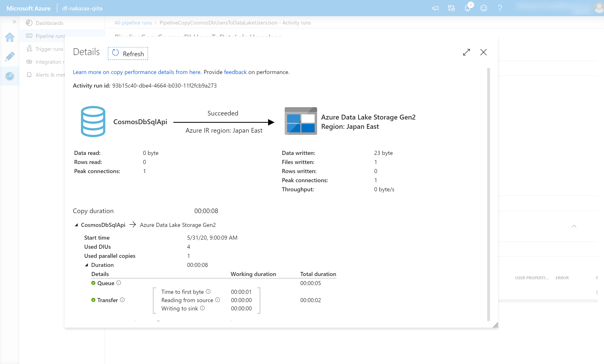Click the Queue total duration 00:00:05
Viewport: 604px width, 364px height.
(x=311, y=283)
